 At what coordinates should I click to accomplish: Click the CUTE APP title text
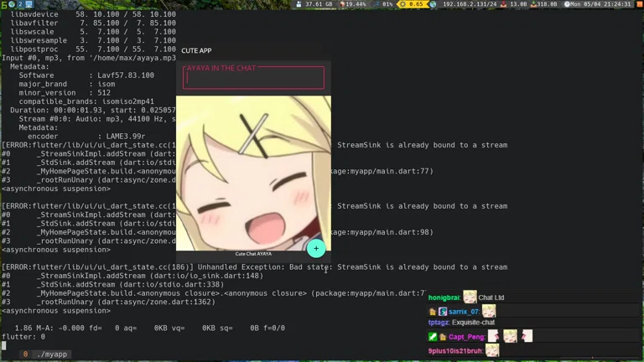(196, 50)
